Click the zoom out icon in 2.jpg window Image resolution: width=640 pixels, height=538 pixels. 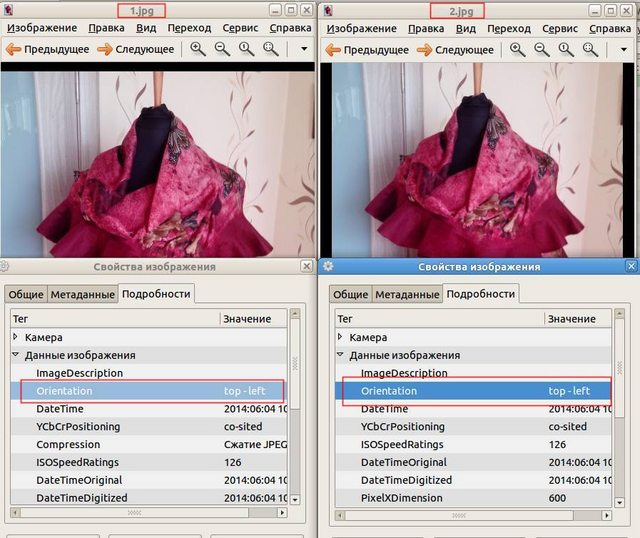(x=542, y=50)
